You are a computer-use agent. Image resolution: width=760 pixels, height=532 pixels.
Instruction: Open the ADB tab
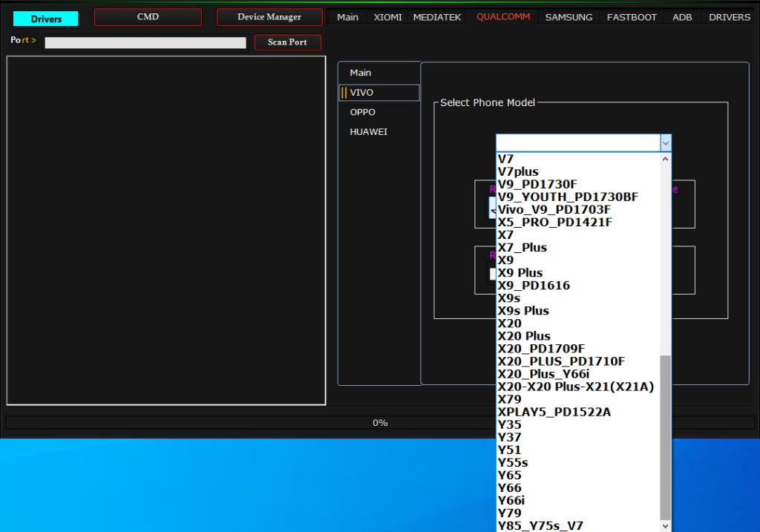682,18
